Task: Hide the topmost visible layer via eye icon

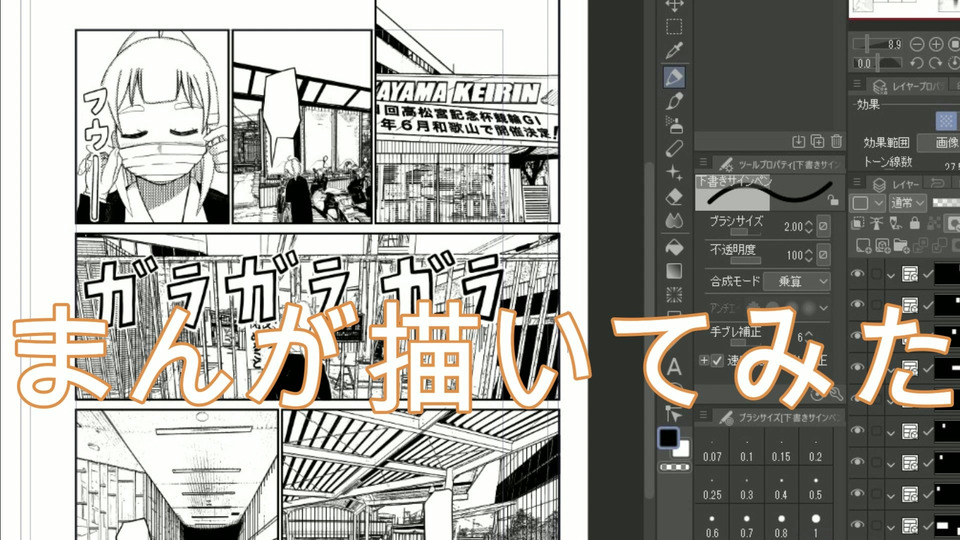Action: 857,273
